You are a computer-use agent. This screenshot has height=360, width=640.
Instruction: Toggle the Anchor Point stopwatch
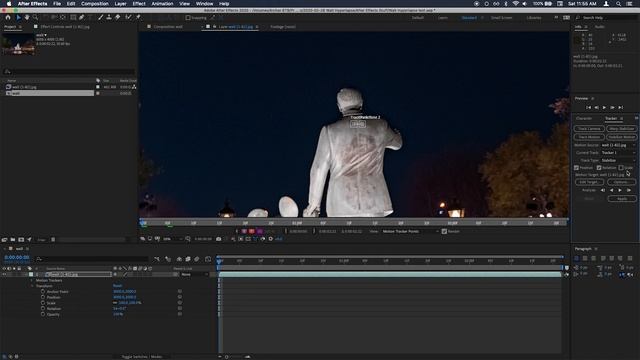[x=43, y=291]
